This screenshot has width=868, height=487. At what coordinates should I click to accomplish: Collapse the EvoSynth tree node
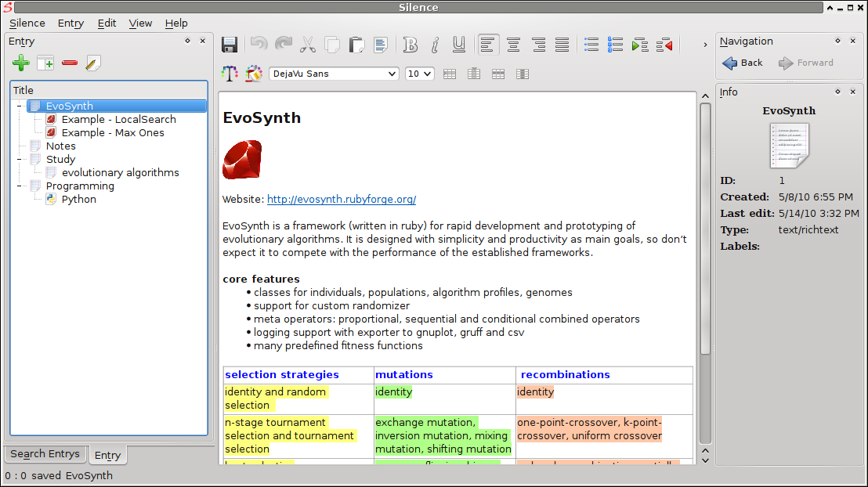20,106
